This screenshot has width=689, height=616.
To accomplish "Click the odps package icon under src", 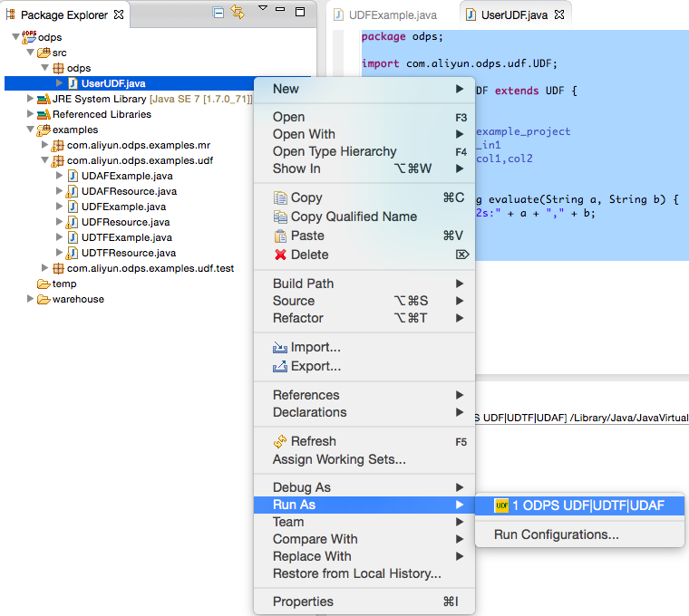I will coord(58,68).
